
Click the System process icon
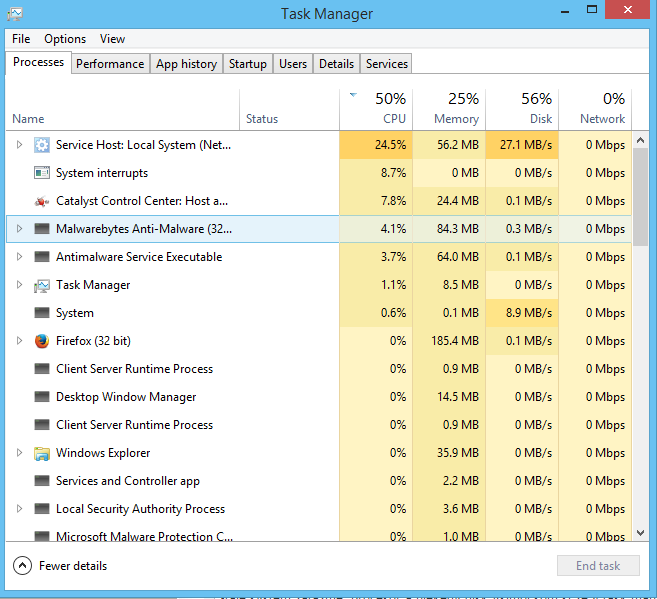41,313
